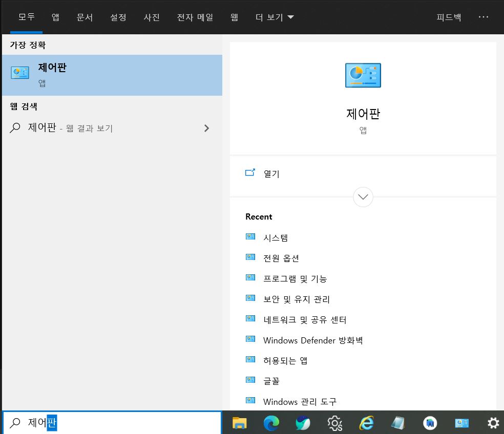Open the blue-green bird app in taskbar
The width and height of the screenshot is (504, 434).
[x=303, y=423]
